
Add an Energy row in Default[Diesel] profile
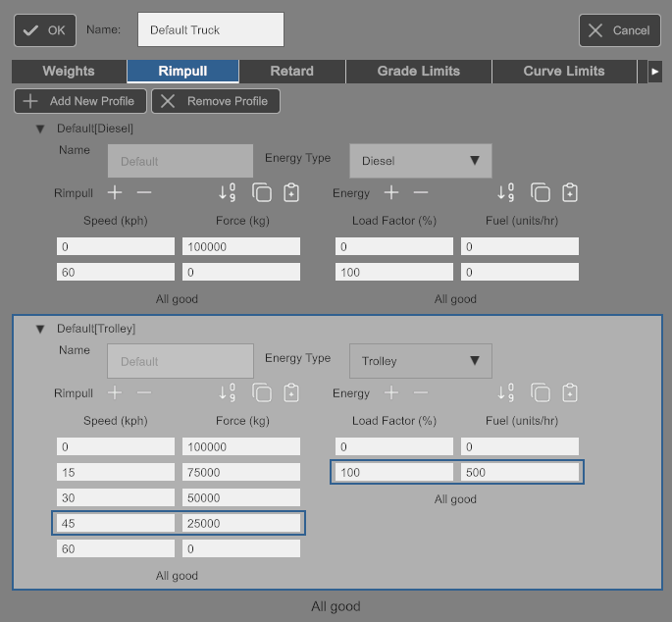391,193
